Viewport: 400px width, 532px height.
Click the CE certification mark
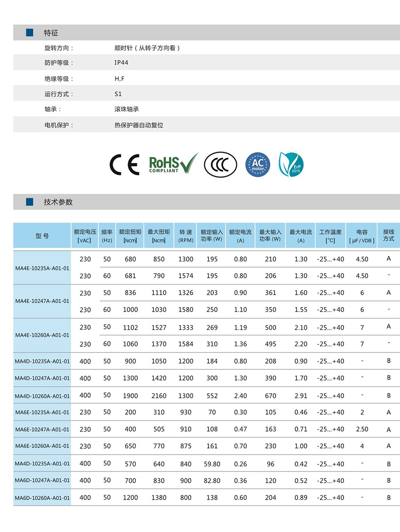click(x=124, y=164)
